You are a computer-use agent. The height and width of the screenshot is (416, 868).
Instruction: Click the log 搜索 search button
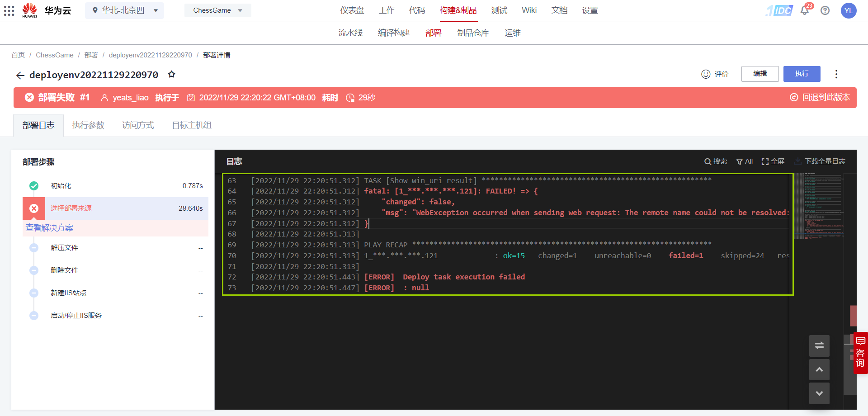pos(716,161)
